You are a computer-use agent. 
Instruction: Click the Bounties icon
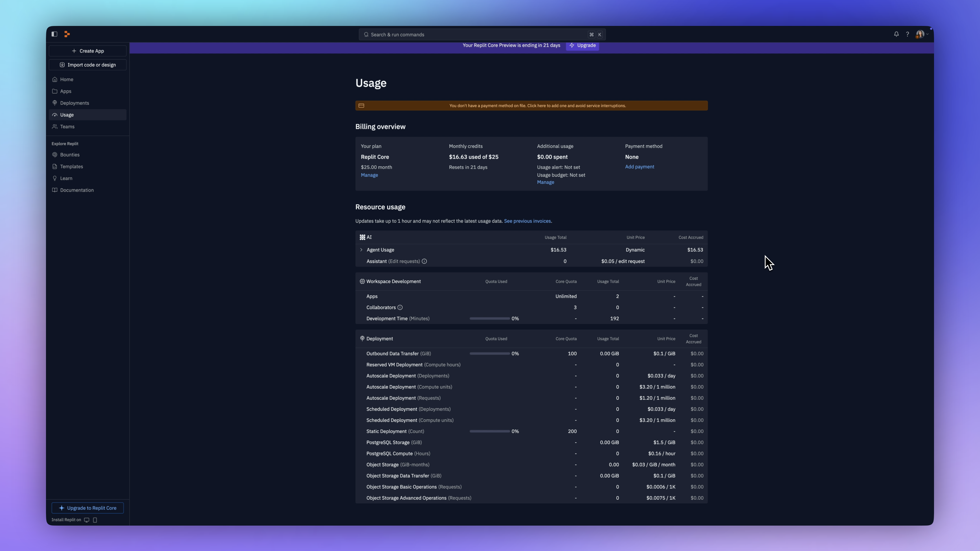click(55, 155)
